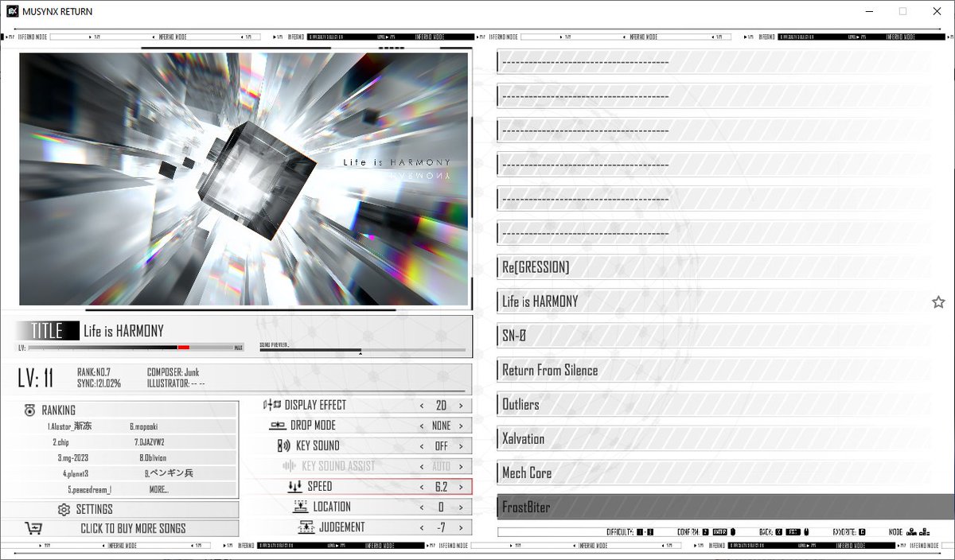Switch Drop Mode with right arrow
This screenshot has width=955, height=560.
(x=461, y=426)
